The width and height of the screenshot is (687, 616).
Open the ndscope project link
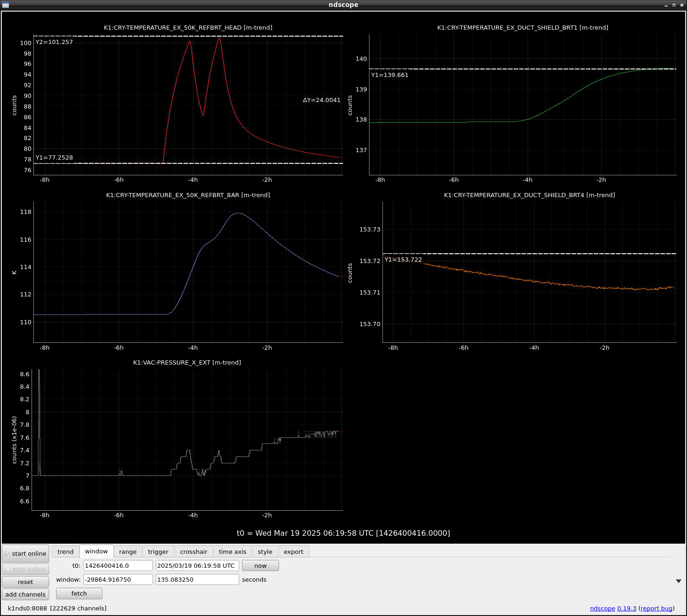pos(602,608)
